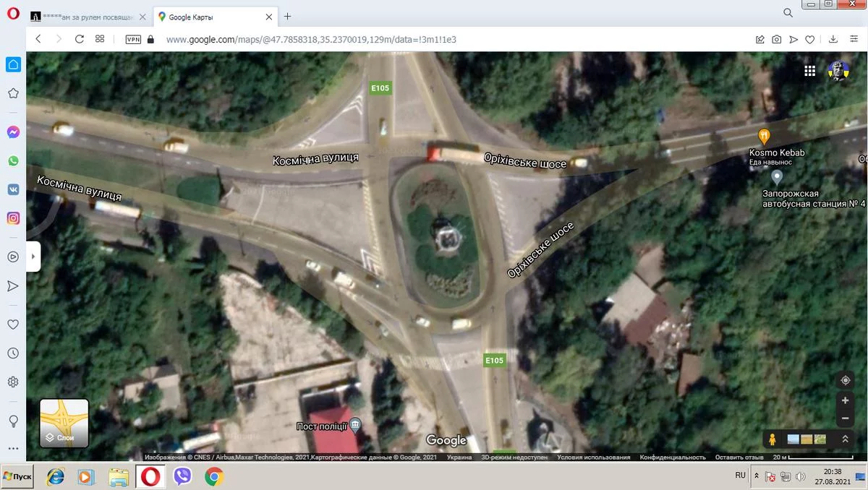Open sidebar heart bookmarks panel

point(13,324)
